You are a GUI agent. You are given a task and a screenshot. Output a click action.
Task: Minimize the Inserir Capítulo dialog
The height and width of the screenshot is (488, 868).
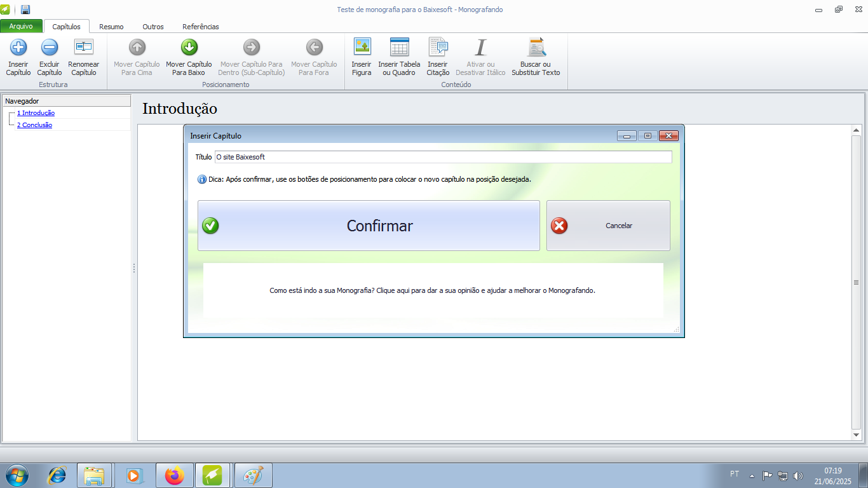[627, 135]
